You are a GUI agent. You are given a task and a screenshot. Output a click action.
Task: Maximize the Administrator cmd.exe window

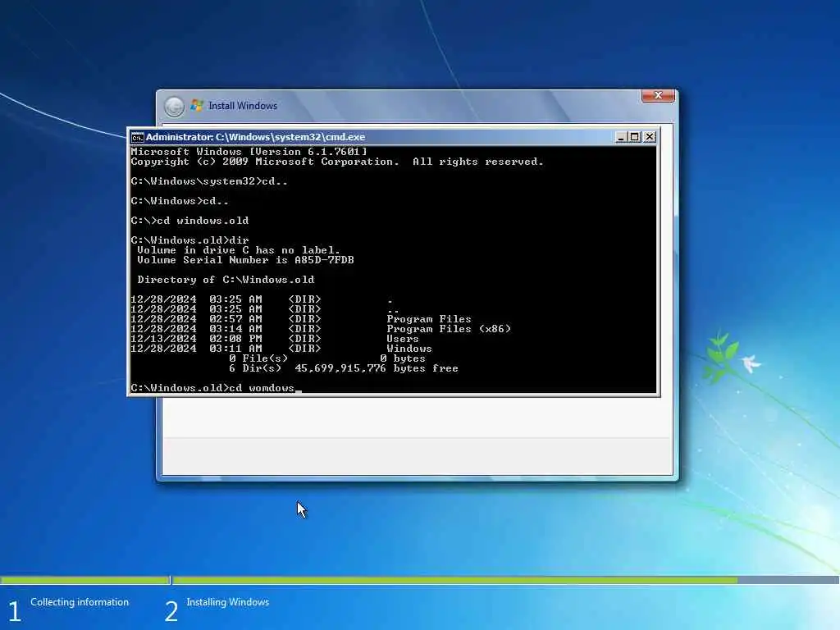(x=635, y=137)
